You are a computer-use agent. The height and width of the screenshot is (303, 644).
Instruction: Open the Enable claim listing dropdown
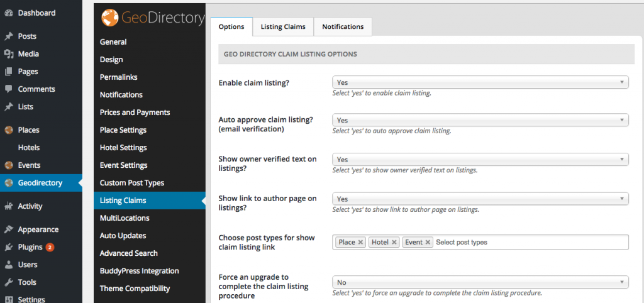coord(480,82)
